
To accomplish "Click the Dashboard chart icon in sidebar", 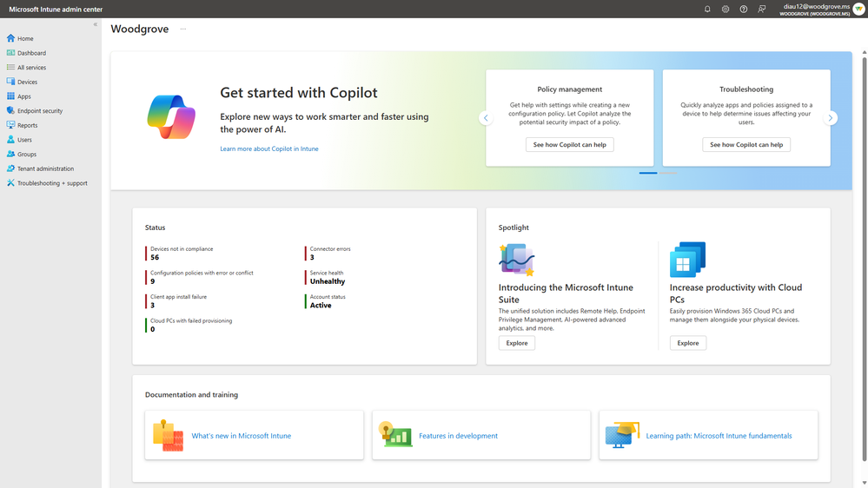I will pos(10,53).
